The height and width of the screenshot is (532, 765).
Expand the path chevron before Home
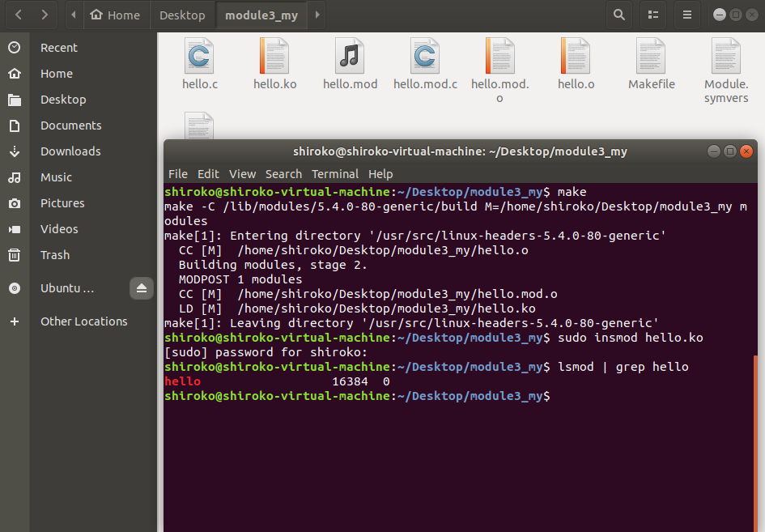(x=72, y=14)
